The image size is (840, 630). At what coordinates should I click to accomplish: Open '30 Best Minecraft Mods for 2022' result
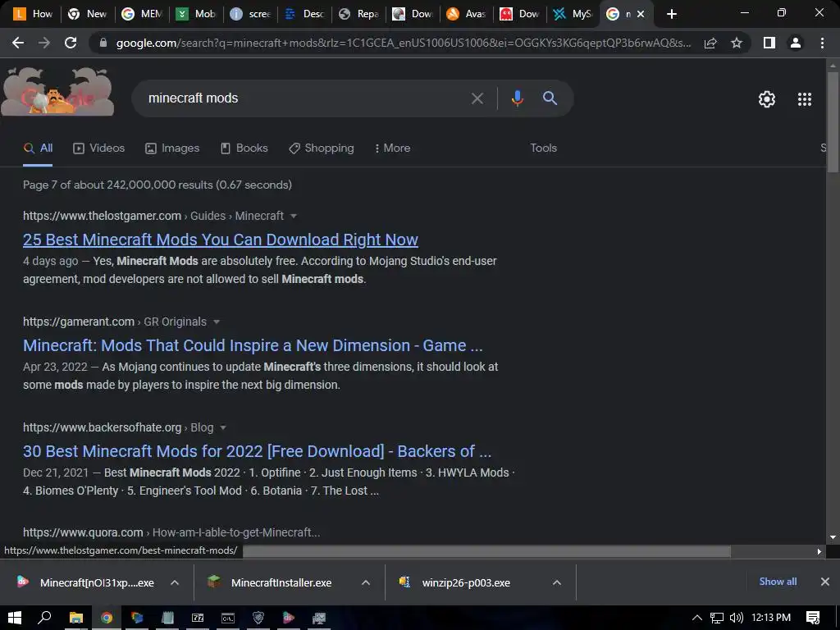tap(257, 451)
